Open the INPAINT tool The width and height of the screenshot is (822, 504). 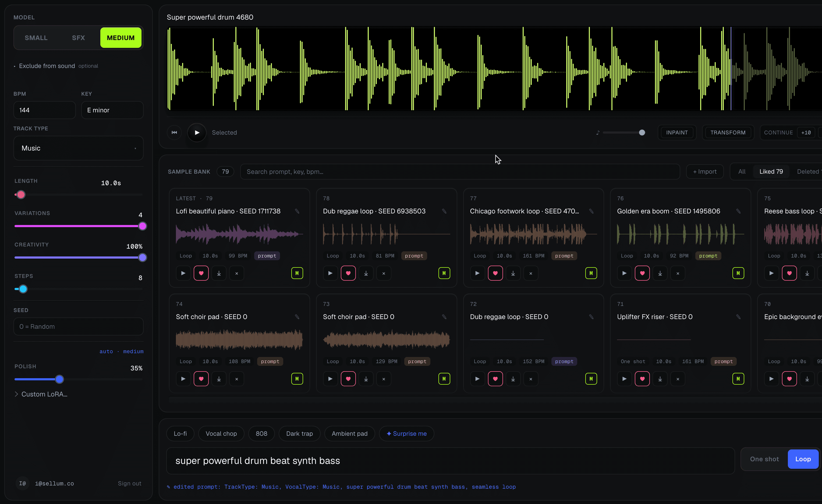pos(677,133)
